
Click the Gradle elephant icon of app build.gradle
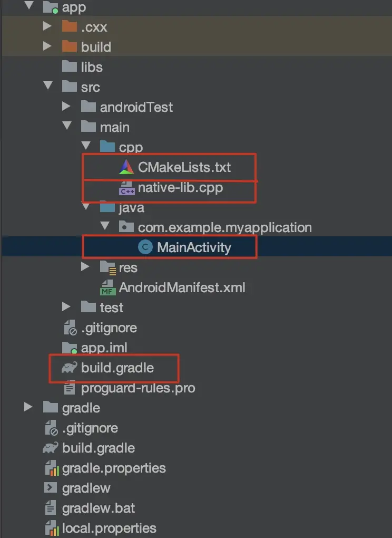point(69,368)
